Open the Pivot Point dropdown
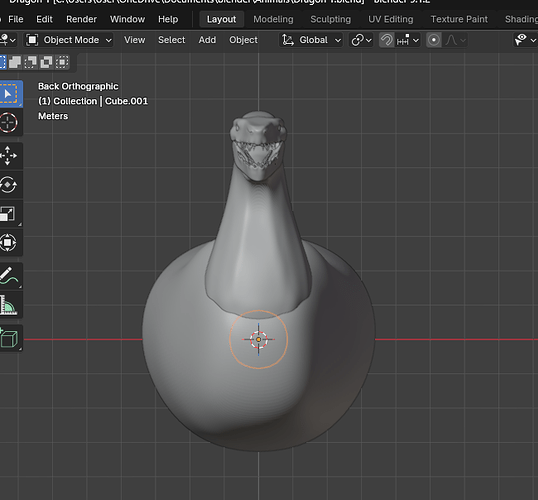Screen dimensions: 538x500 click(x=361, y=40)
